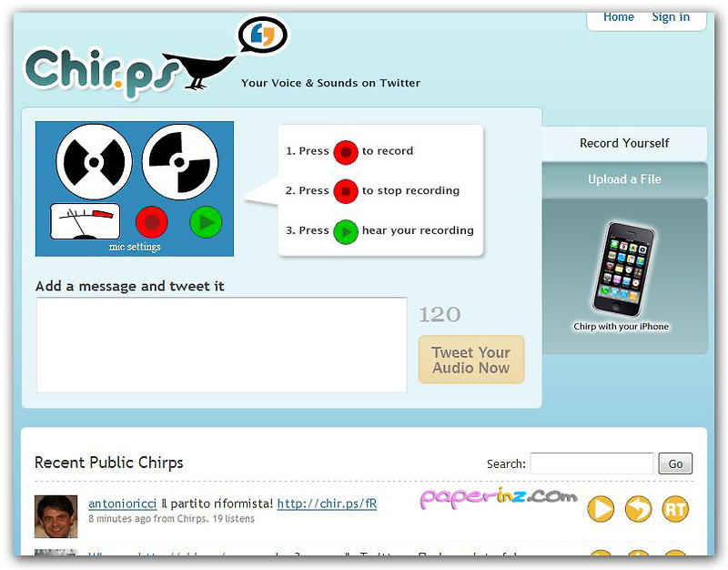Open Chirp with your iPhone link
This screenshot has height=570, width=728.
coord(621,327)
